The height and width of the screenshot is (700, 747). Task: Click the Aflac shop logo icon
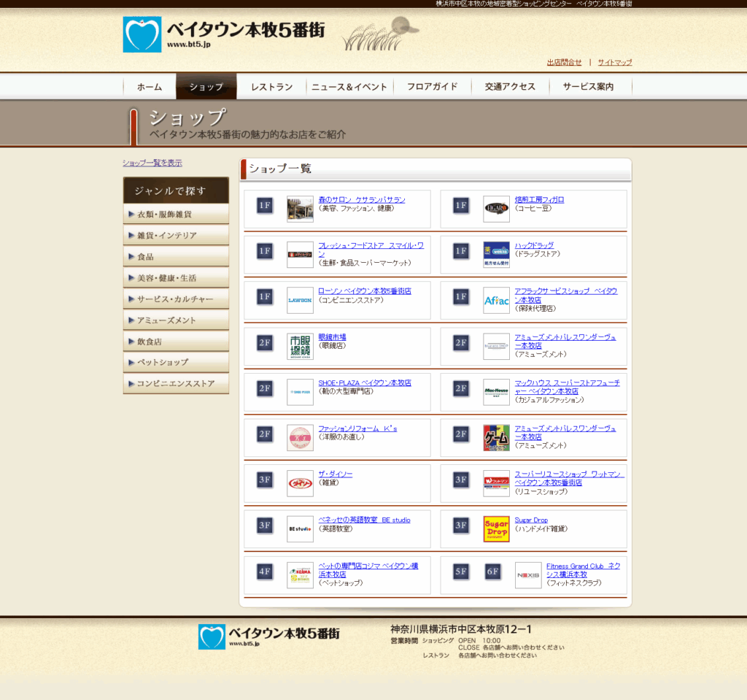pos(496,300)
